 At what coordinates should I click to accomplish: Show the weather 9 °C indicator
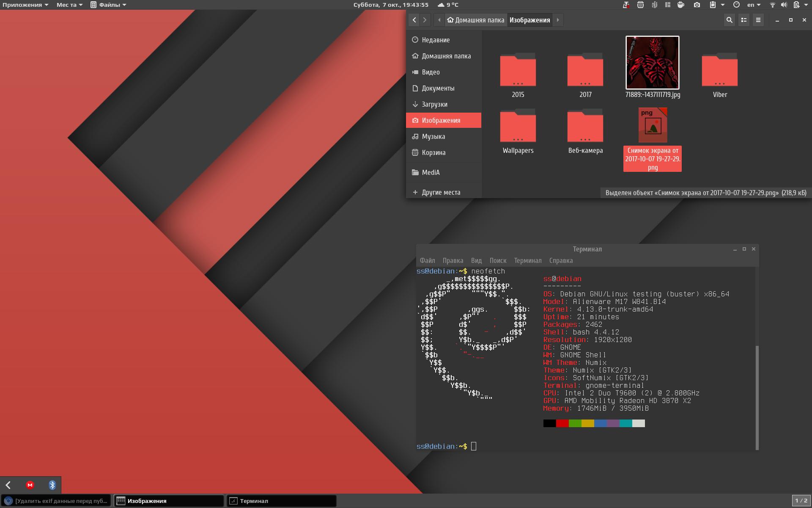[x=448, y=5]
